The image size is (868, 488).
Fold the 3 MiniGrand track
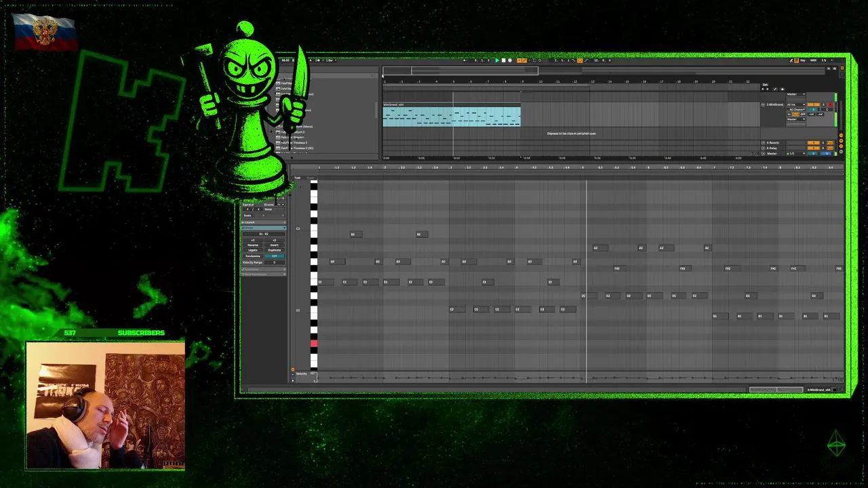point(763,104)
